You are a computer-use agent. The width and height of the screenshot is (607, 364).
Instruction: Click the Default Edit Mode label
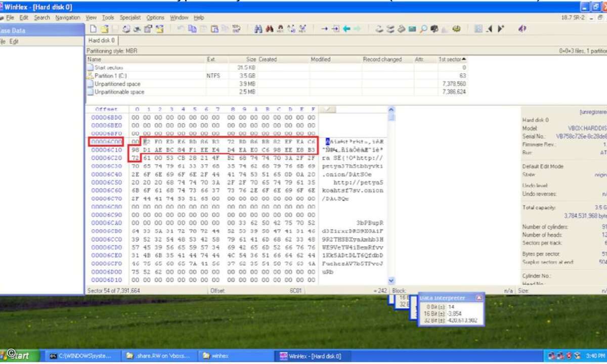tap(543, 166)
